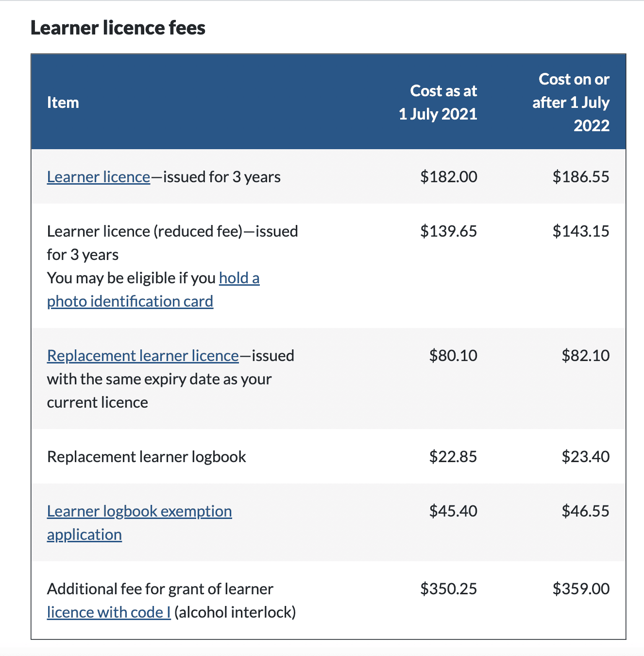644x656 pixels.
Task: Open the Learner licence link
Action: point(99,177)
